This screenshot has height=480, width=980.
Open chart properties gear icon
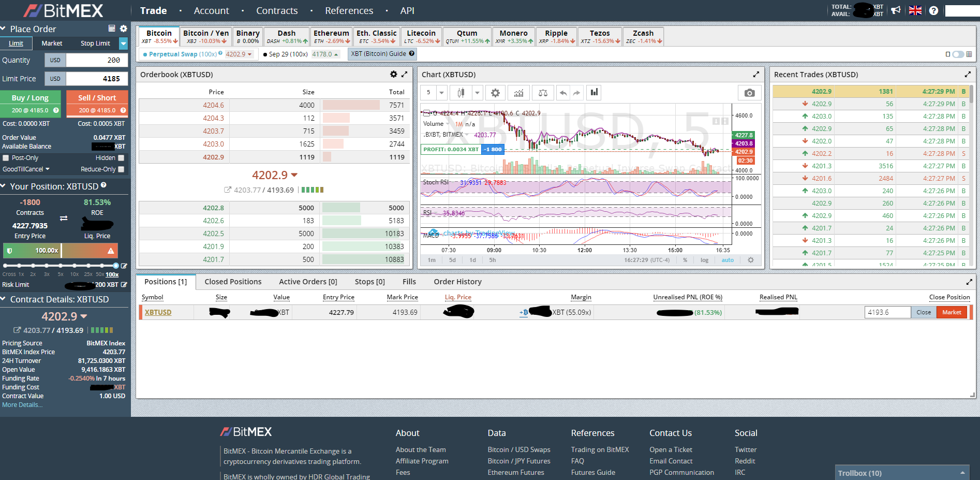click(x=495, y=93)
